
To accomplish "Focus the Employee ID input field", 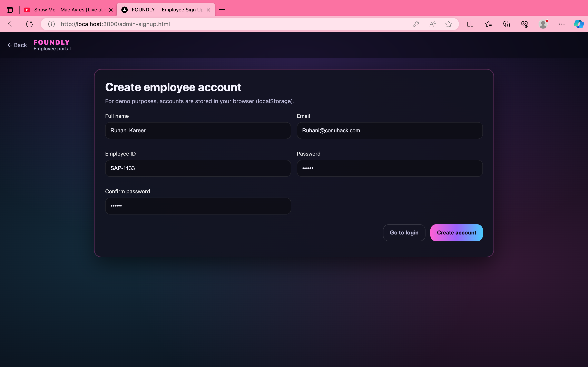I will pyautogui.click(x=198, y=168).
